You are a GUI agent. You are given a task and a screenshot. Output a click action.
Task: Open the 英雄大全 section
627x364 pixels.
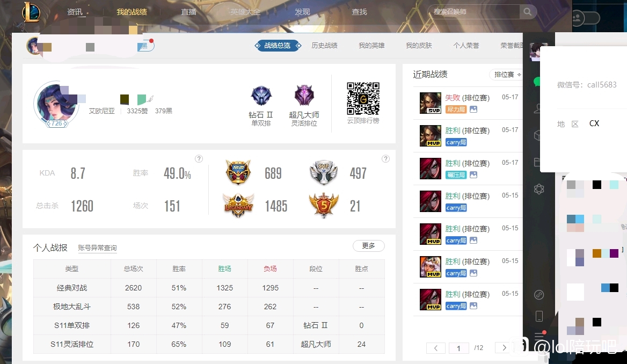click(245, 12)
